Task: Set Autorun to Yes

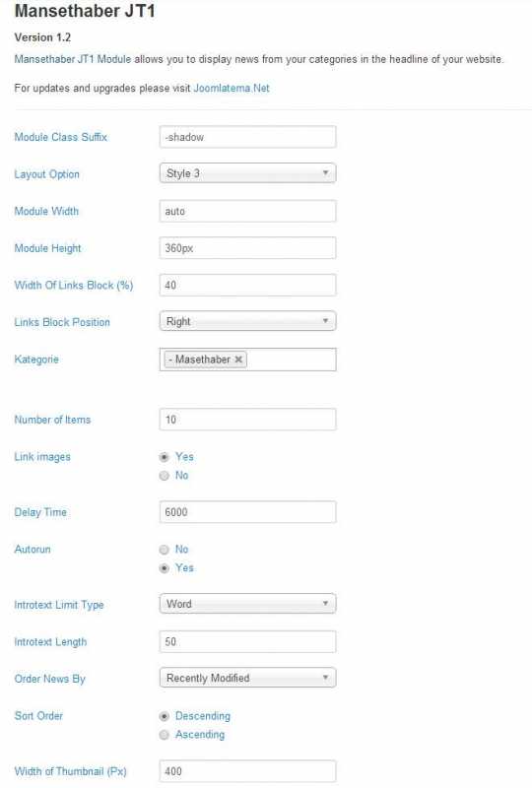Action: click(x=164, y=568)
